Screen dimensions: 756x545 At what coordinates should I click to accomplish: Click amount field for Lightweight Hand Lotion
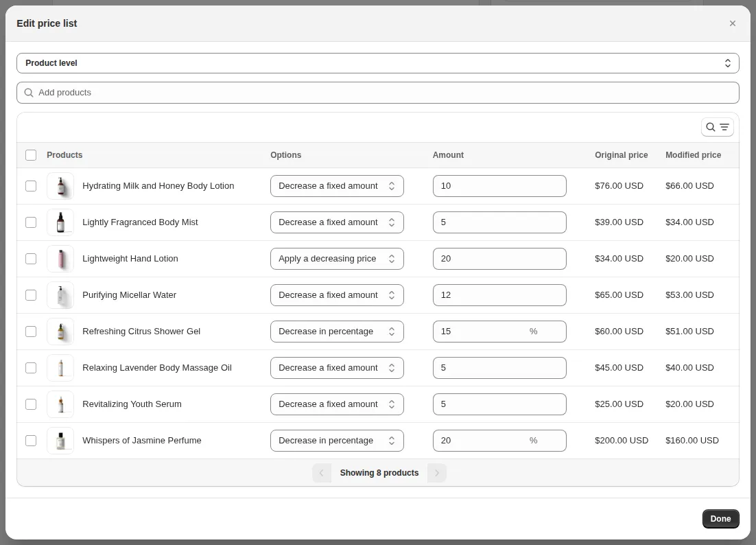coord(499,259)
